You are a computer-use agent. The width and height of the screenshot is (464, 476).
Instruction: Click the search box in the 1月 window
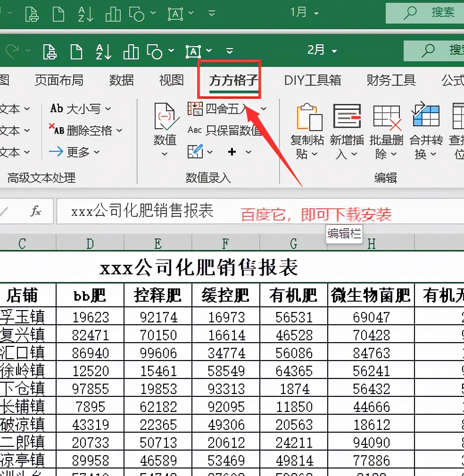click(x=425, y=13)
